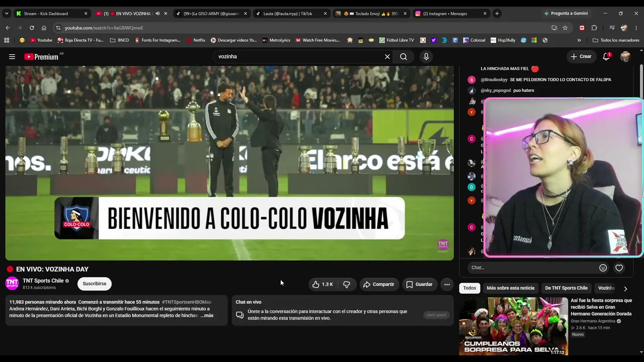Open a new browser tab
Image resolution: width=644 pixels, height=362 pixels.
click(x=497, y=14)
